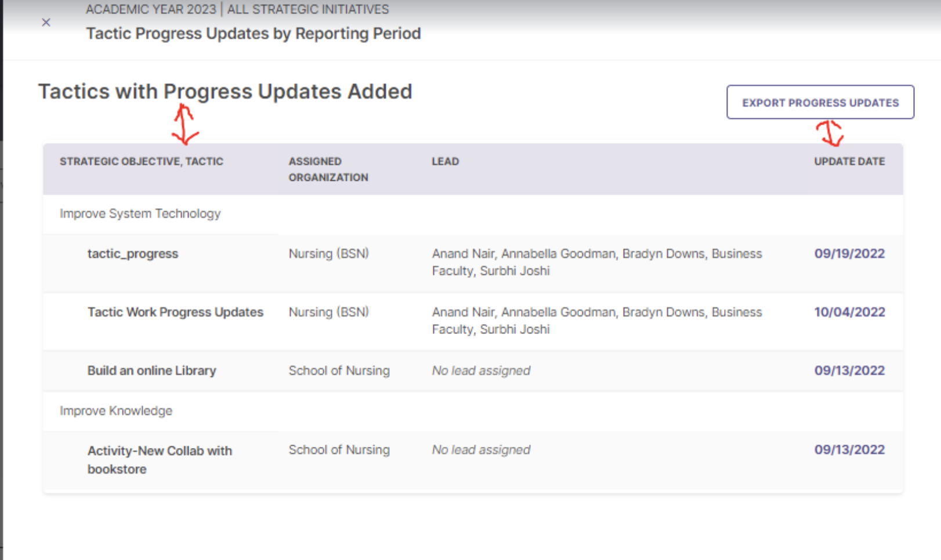The width and height of the screenshot is (941, 560).
Task: Click School of Nursing in Build an online Library row
Action: point(339,371)
